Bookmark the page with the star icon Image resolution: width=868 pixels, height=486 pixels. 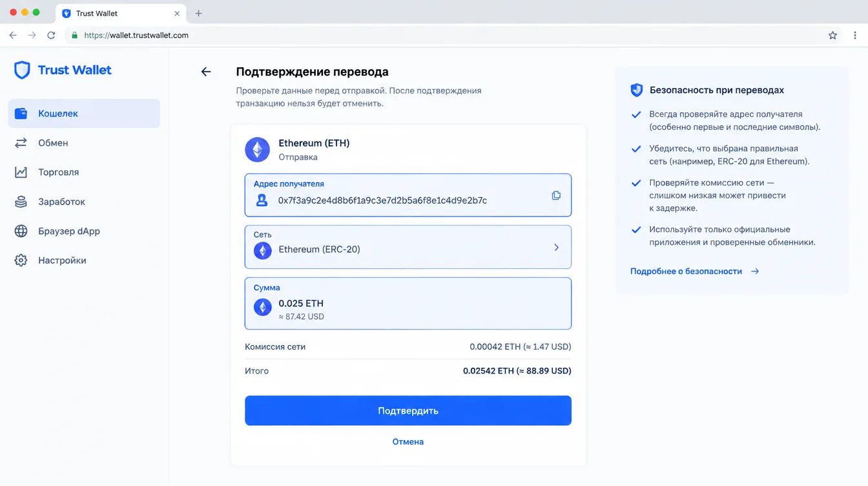click(832, 36)
